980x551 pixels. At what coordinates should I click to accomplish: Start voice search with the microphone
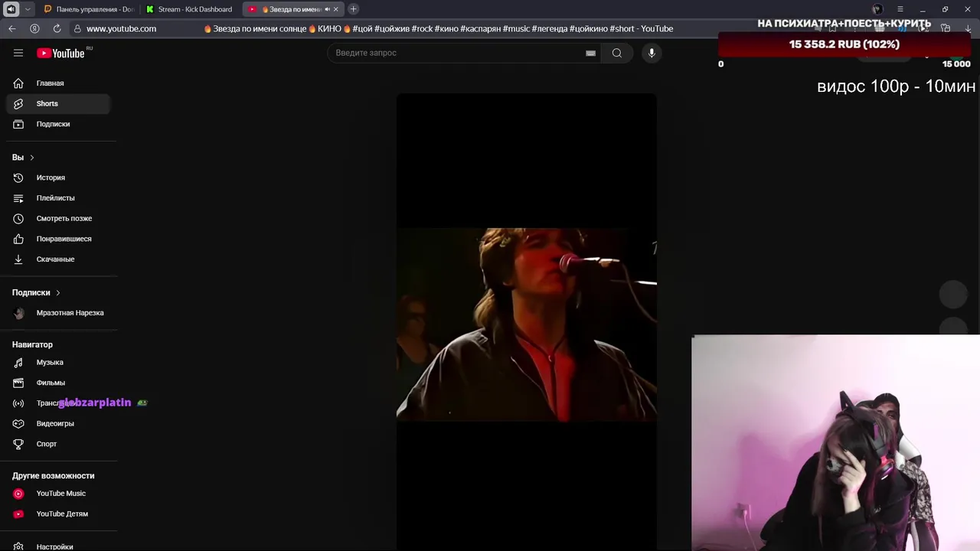pos(652,53)
